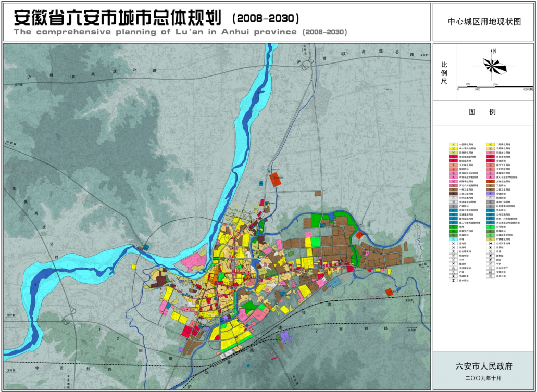Screen dimensions: 537x392
Task: Click the dark brown 三类工业用地 swatch
Action: [454, 194]
